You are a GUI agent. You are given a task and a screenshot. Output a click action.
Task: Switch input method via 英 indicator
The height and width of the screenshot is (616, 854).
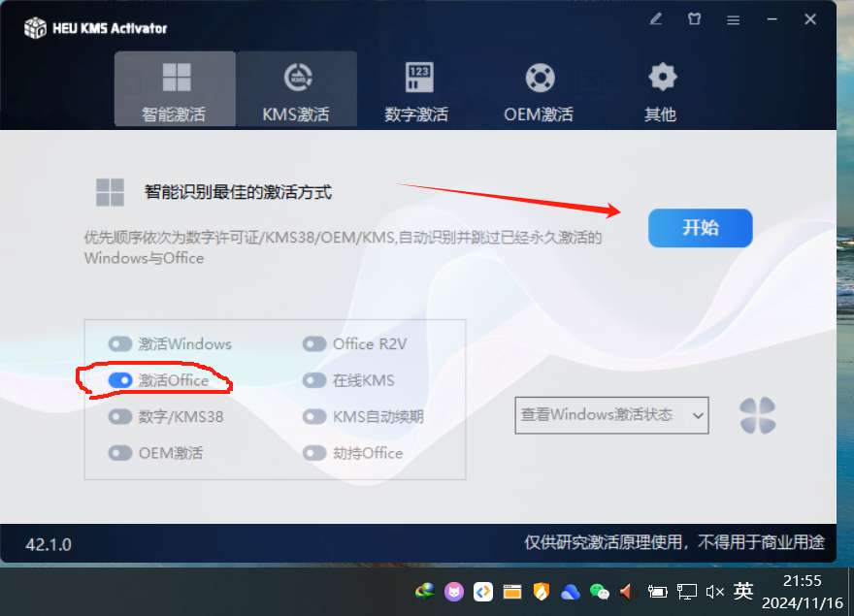coord(743,591)
